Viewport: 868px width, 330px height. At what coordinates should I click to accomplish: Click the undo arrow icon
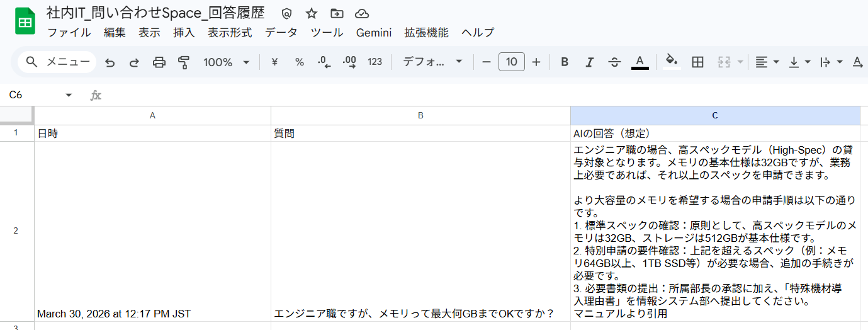click(x=110, y=62)
